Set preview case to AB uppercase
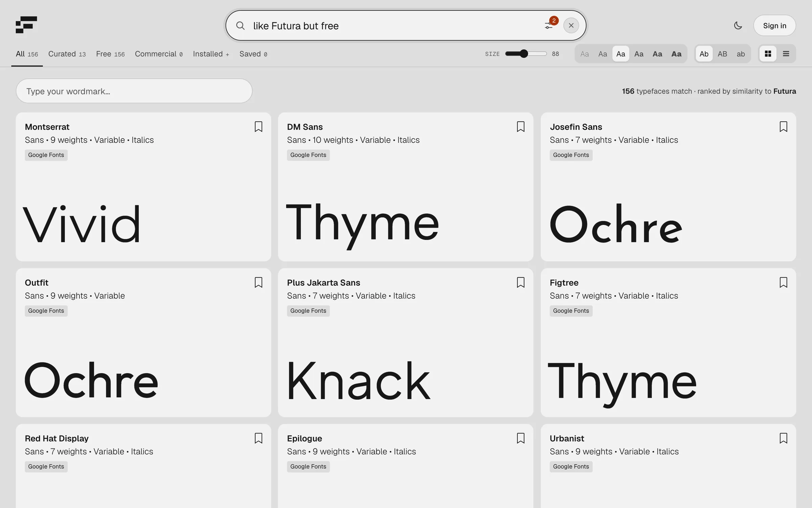The width and height of the screenshot is (812, 508). [722, 54]
